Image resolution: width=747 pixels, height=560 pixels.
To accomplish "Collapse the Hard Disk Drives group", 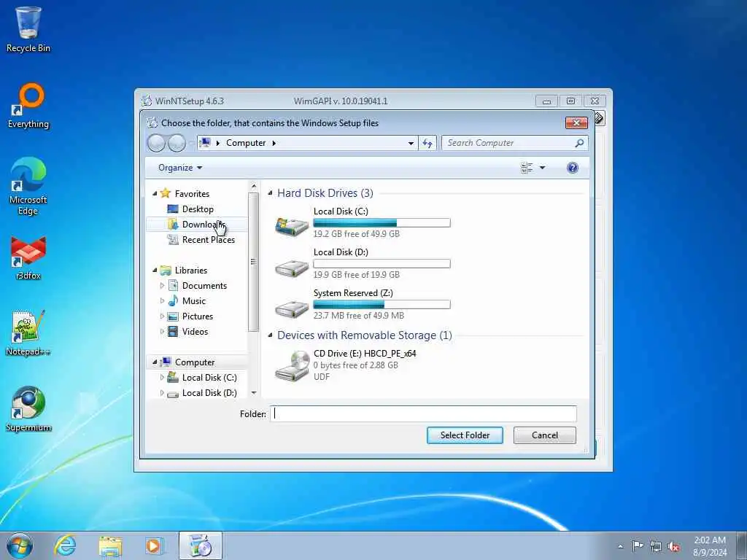I will coord(270,192).
